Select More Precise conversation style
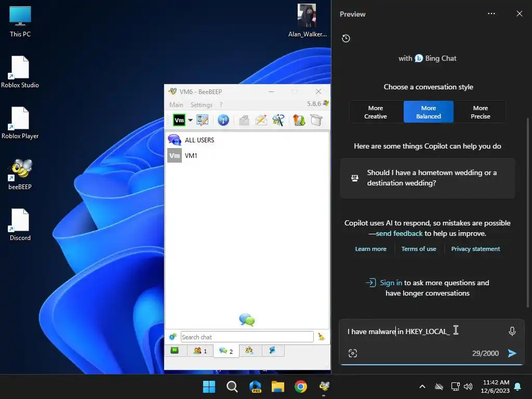This screenshot has width=532, height=399. [481, 112]
